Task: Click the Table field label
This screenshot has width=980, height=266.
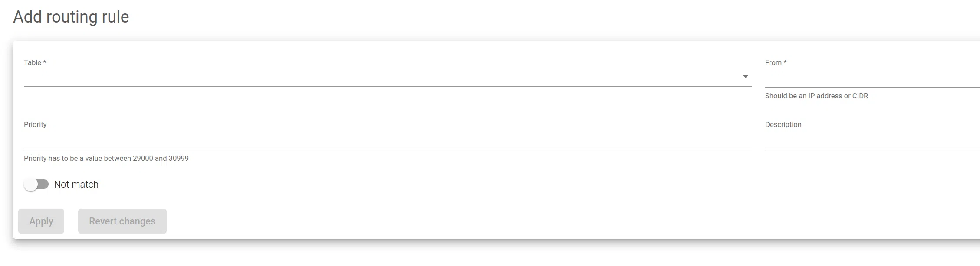Action: [33, 63]
